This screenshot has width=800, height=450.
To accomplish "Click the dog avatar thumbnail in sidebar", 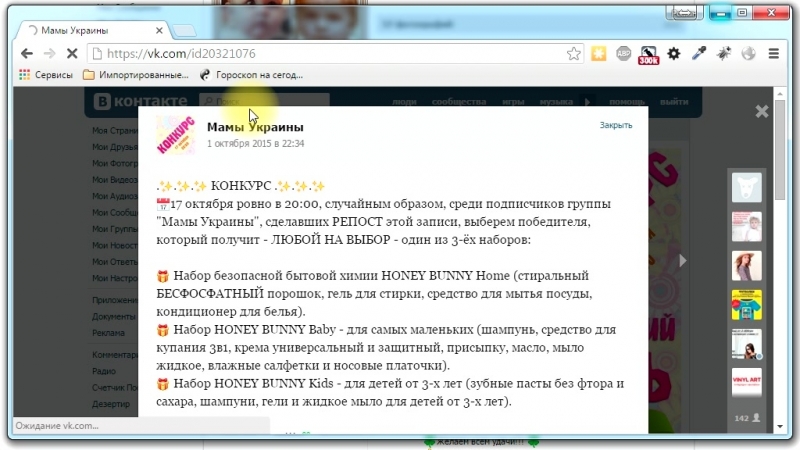I will [746, 187].
